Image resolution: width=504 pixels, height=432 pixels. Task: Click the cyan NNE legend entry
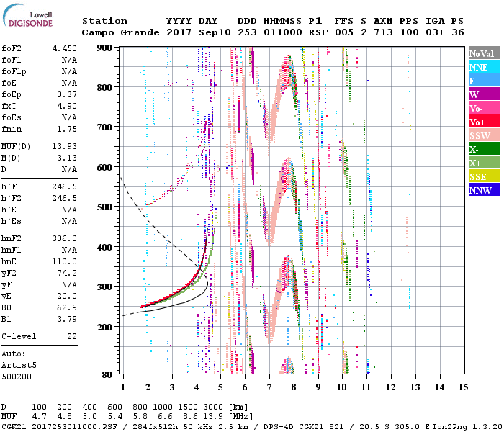click(x=483, y=67)
